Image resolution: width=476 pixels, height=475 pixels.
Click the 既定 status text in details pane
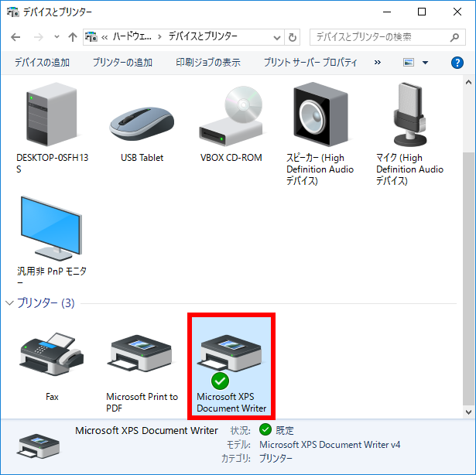(285, 430)
